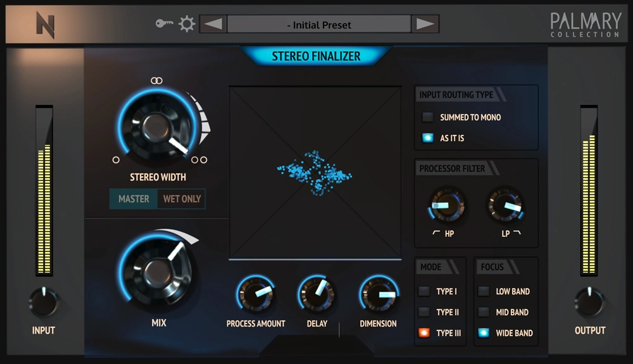Enable Summed To Mono routing
Image resolution: width=633 pixels, height=364 pixels.
pyautogui.click(x=429, y=117)
